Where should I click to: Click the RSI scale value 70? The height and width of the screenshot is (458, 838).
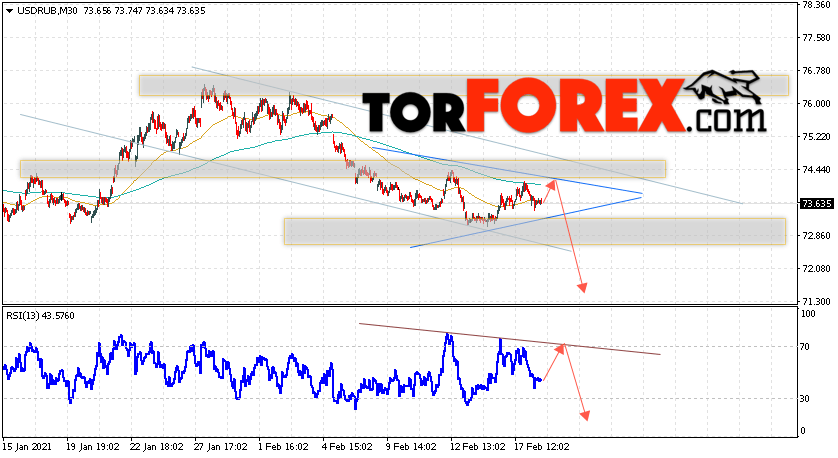tap(806, 347)
